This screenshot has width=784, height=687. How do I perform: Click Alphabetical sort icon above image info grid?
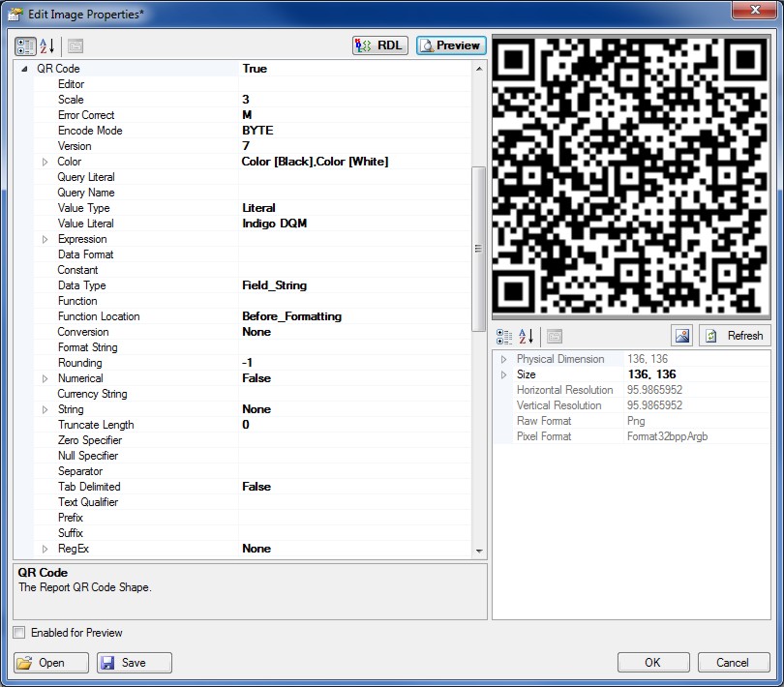pos(527,336)
